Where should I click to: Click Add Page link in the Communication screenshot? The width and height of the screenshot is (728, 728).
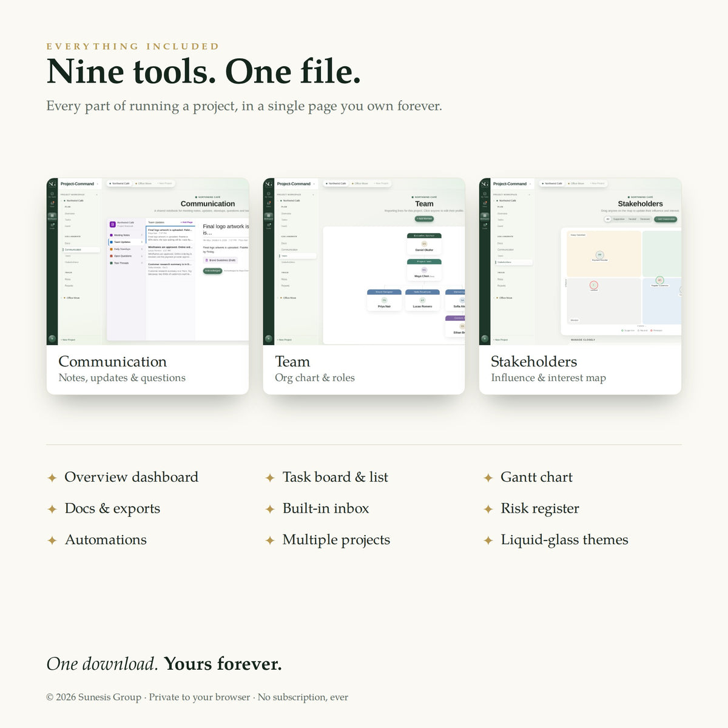click(x=186, y=222)
